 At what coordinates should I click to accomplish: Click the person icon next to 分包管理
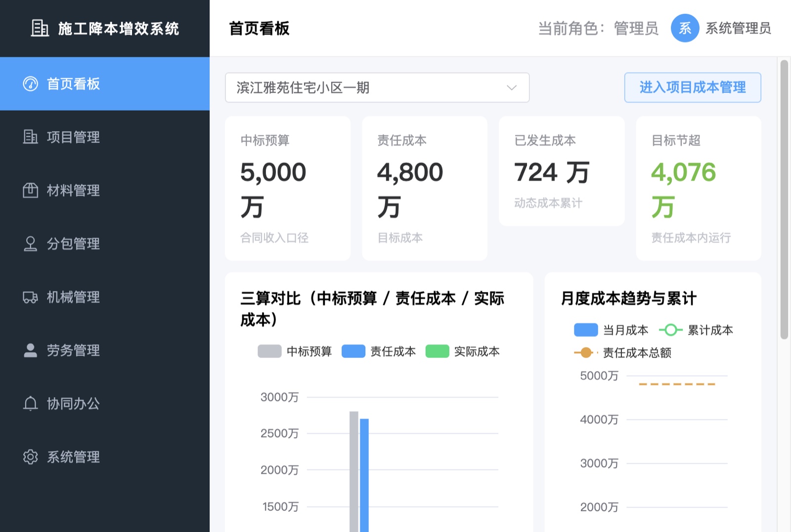31,244
